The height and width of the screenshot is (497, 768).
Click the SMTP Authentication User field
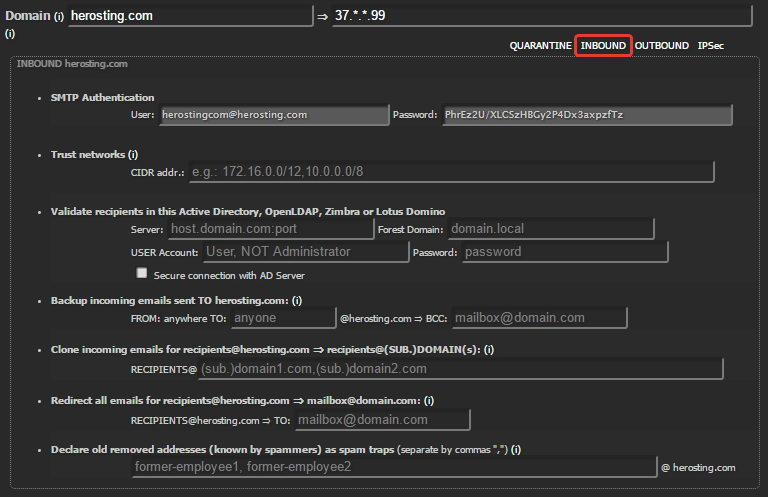pyautogui.click(x=274, y=115)
